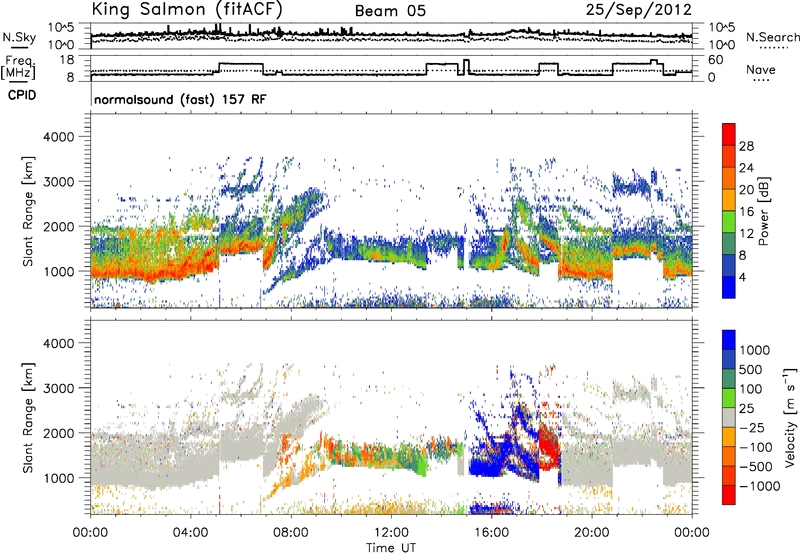Viewport: 800px width, 554px height.
Task: Click the "4000" tick of the velocity panel
Action: [58, 343]
